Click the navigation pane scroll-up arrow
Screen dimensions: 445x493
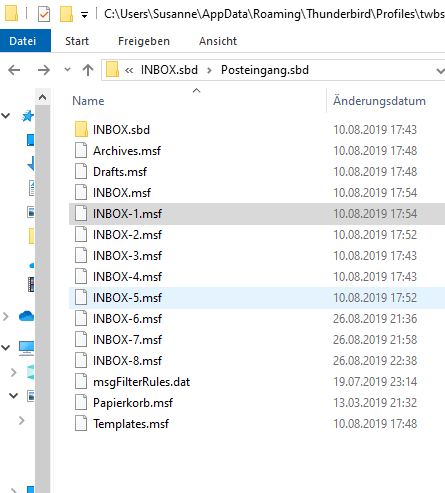click(42, 97)
